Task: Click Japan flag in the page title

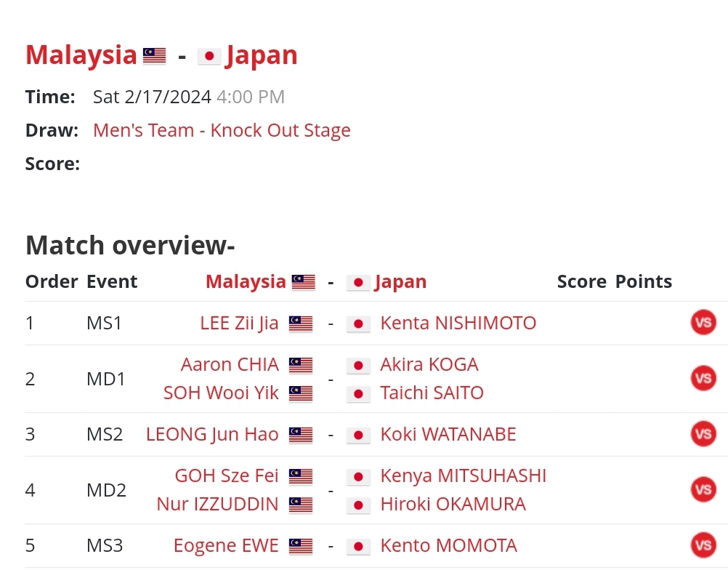Action: (209, 56)
